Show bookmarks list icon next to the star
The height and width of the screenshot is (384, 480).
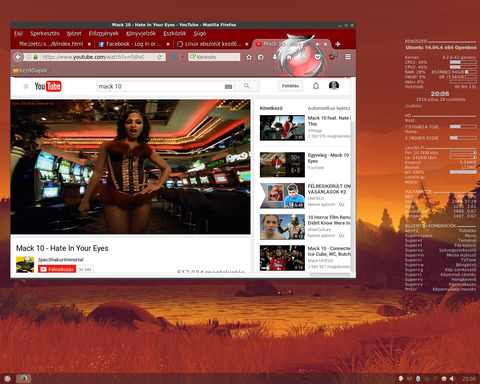tap(261, 57)
